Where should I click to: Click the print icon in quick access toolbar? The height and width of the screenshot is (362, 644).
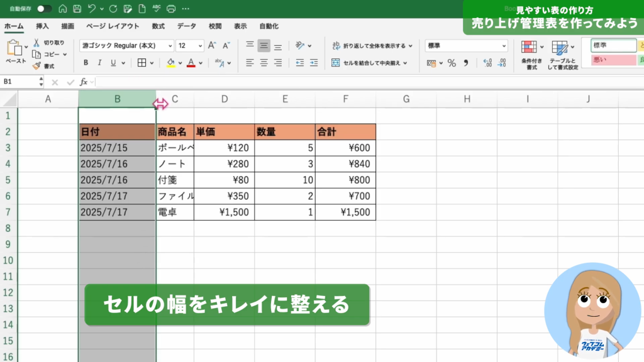pyautogui.click(x=171, y=9)
